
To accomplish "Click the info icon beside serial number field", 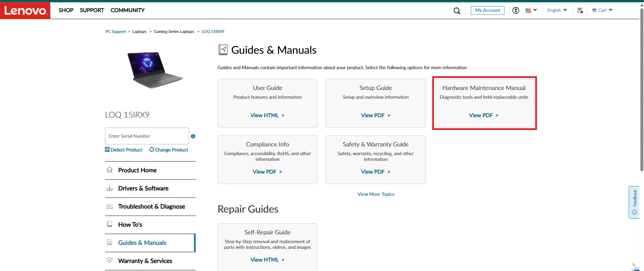I will 193,136.
